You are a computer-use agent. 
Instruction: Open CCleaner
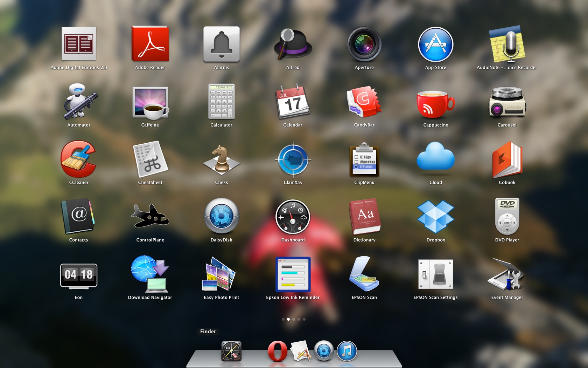tap(79, 159)
